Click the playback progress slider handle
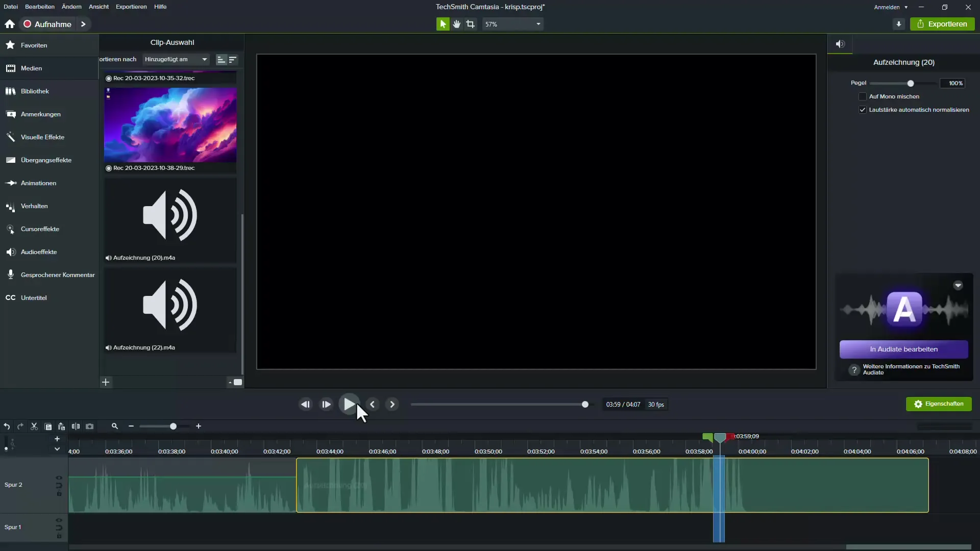Viewport: 980px width, 551px height. tap(585, 405)
